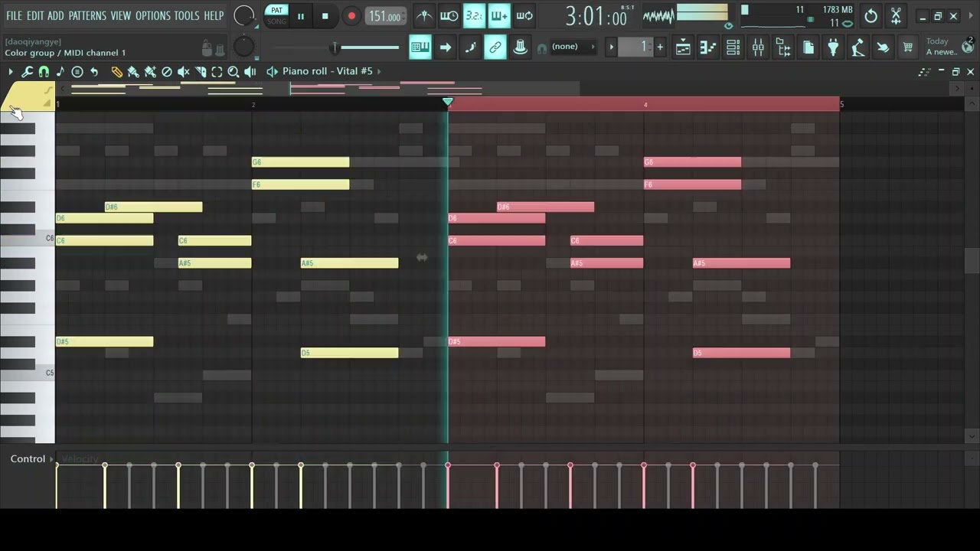The width and height of the screenshot is (980, 551).
Task: Select the Zoom magnifier tool
Action: (234, 71)
